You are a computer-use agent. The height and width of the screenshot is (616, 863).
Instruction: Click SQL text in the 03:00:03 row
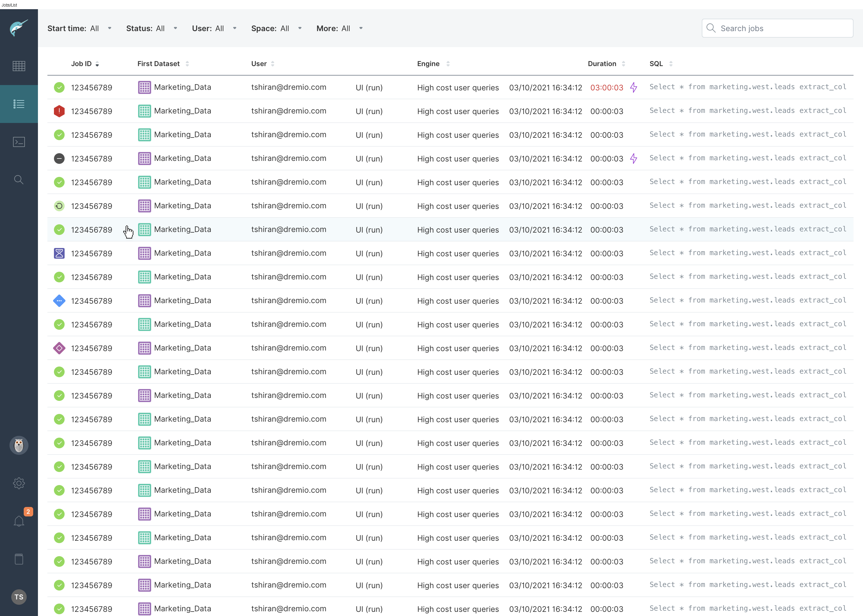748,87
